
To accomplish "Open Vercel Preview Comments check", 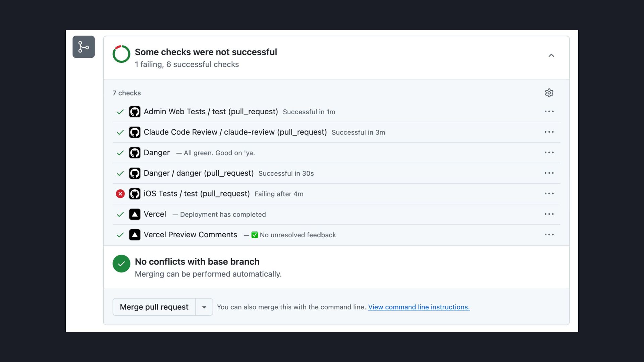I will pos(190,235).
